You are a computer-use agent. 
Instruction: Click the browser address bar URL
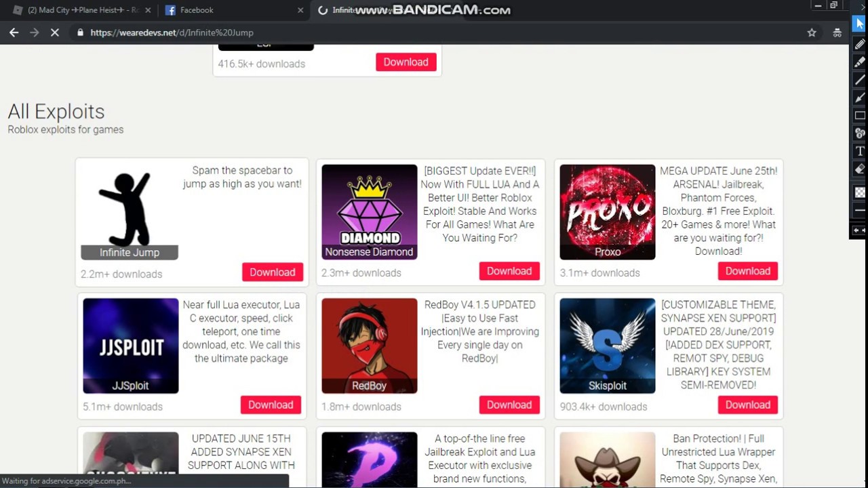click(x=172, y=33)
